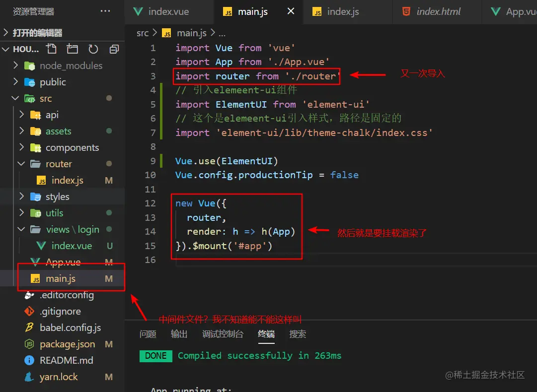Click the JS icon of router index.js
Image resolution: width=537 pixels, height=392 pixels.
(41, 181)
